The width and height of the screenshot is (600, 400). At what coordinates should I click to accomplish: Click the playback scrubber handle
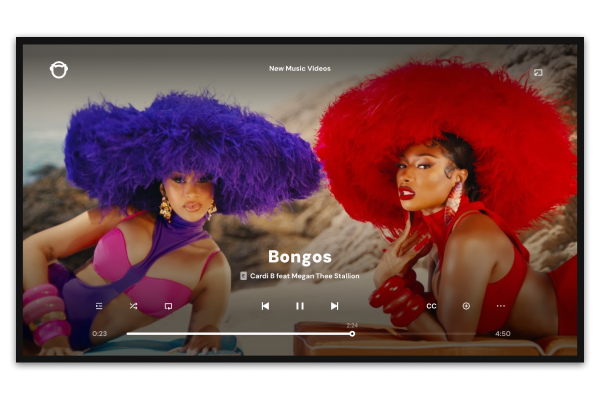tap(352, 334)
